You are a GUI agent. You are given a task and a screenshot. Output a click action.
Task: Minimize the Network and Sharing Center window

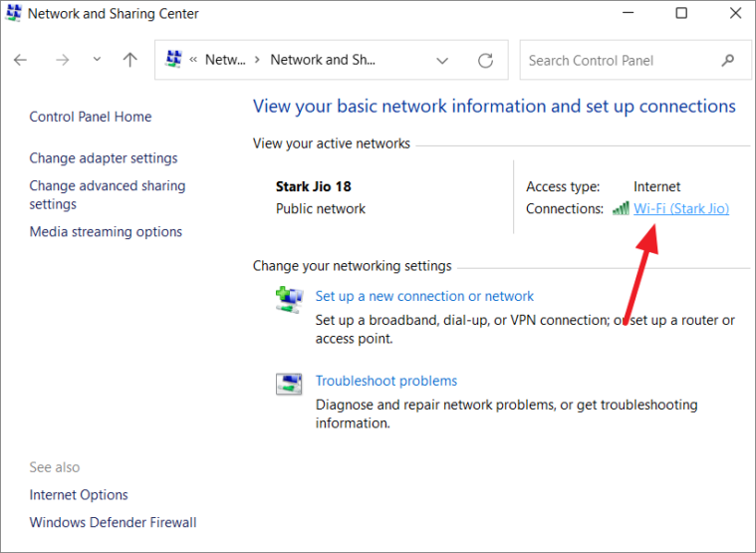(628, 13)
